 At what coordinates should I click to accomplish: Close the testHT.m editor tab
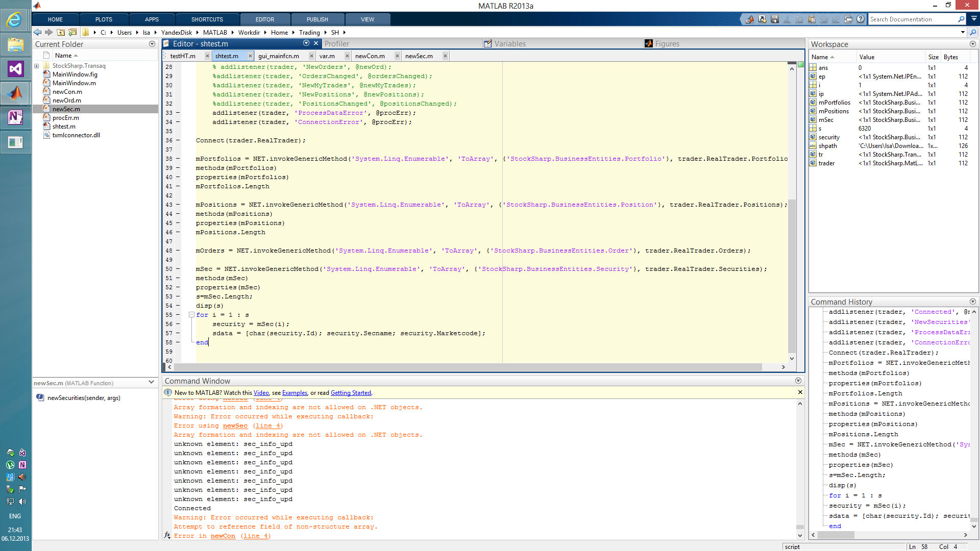[207, 56]
